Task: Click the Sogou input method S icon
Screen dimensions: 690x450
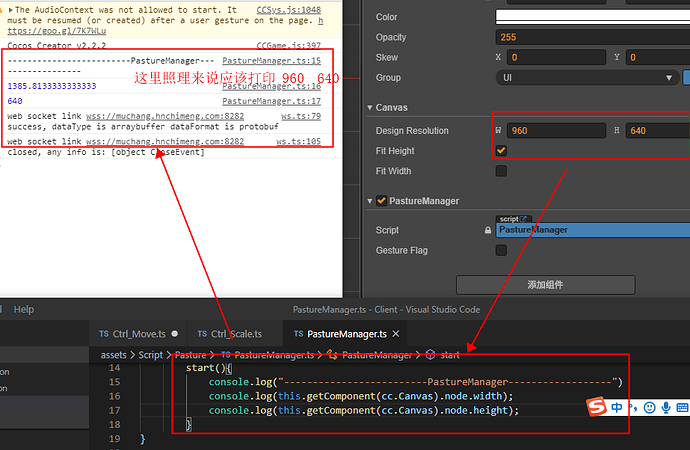Action: (x=597, y=407)
